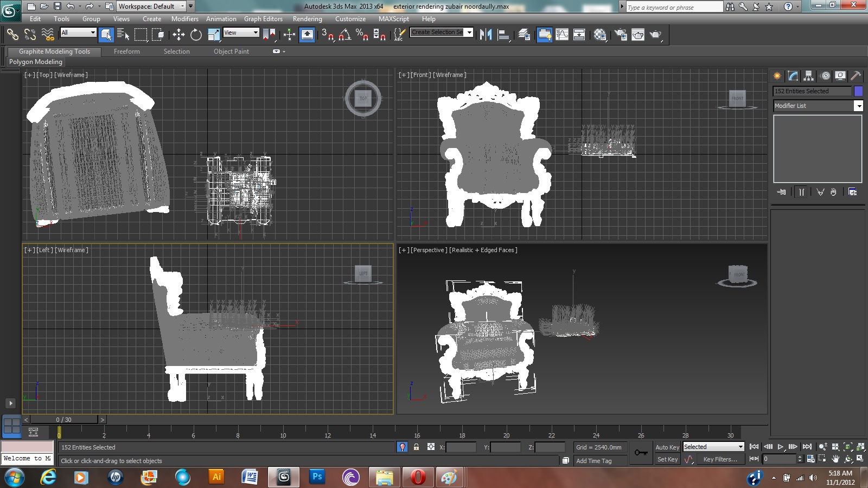Click the Mirror tool

486,35
